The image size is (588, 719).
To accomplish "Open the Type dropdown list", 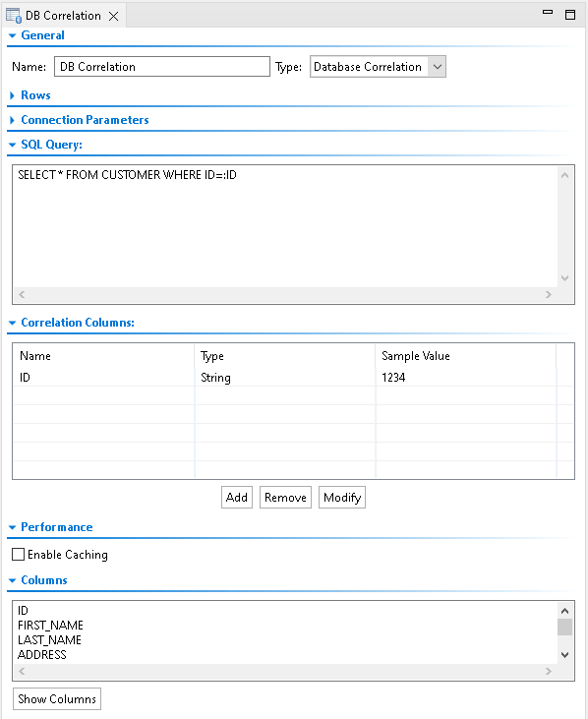I will pyautogui.click(x=438, y=67).
